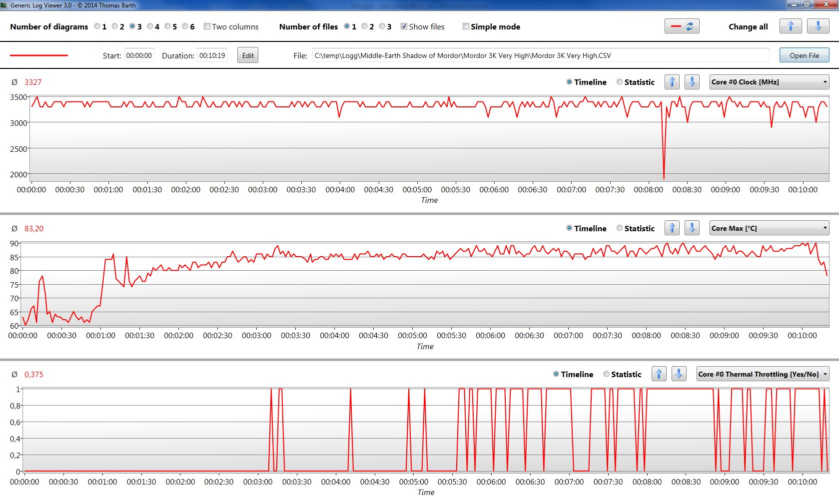Click the Generic Log Viewer title bar icon

tap(4, 5)
